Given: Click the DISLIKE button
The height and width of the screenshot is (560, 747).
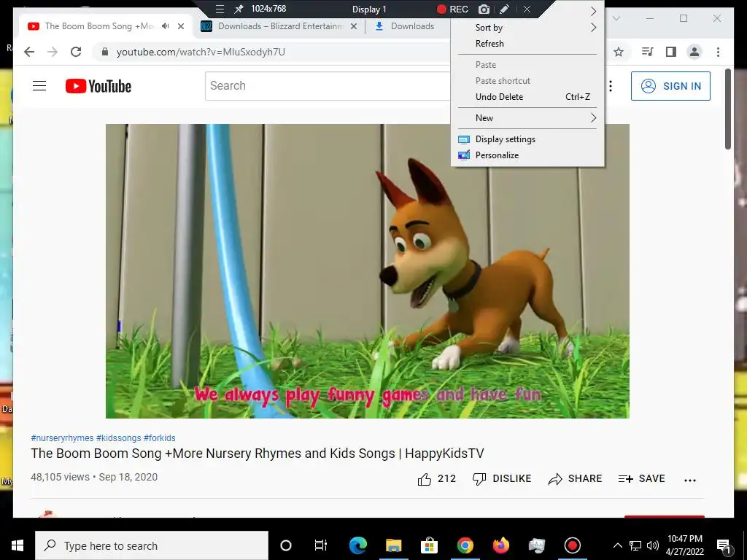Looking at the screenshot, I should tap(502, 478).
